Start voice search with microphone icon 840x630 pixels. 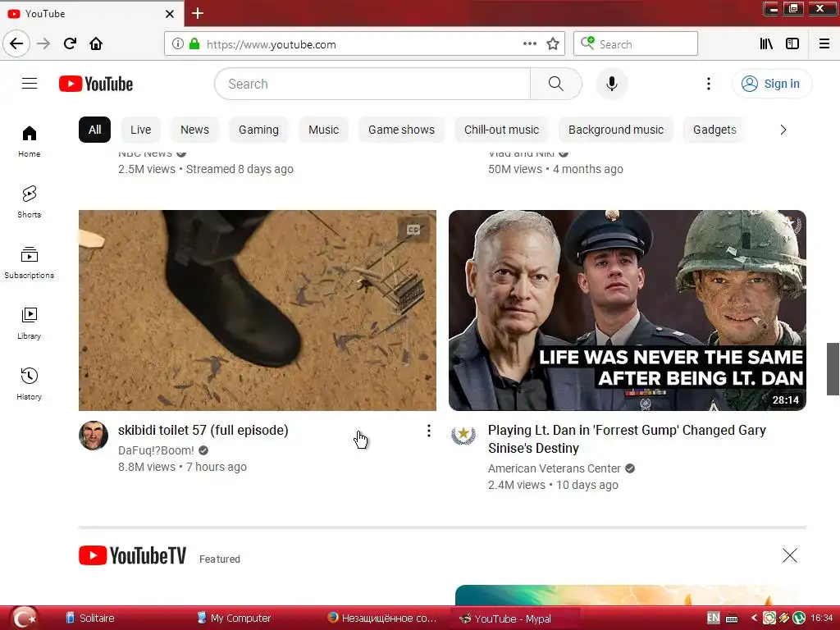611,84
